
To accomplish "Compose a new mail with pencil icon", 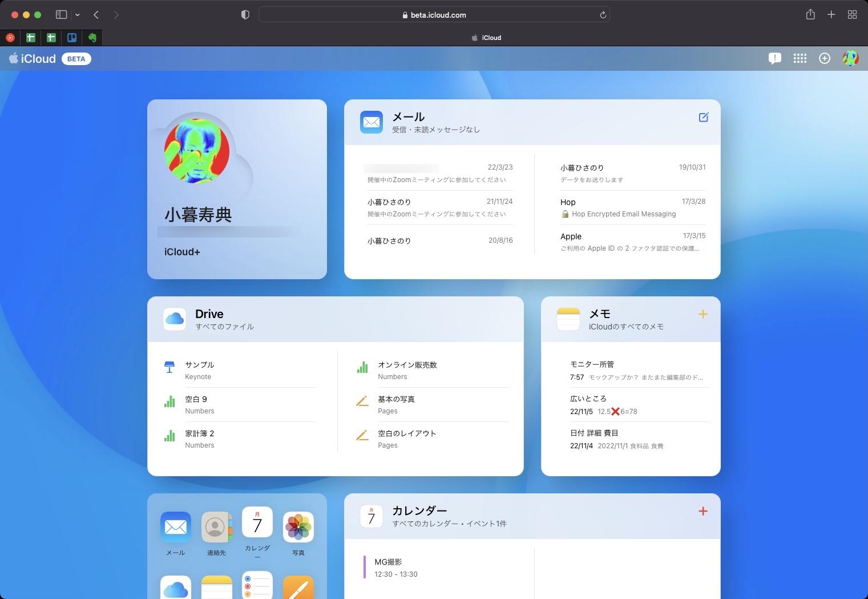I will point(704,117).
